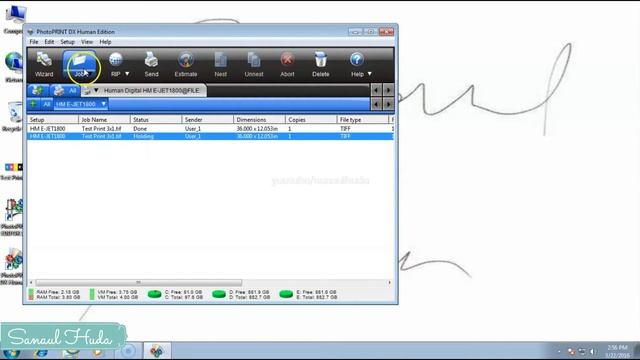
Task: Sort by the Sender column header
Action: (x=208, y=120)
